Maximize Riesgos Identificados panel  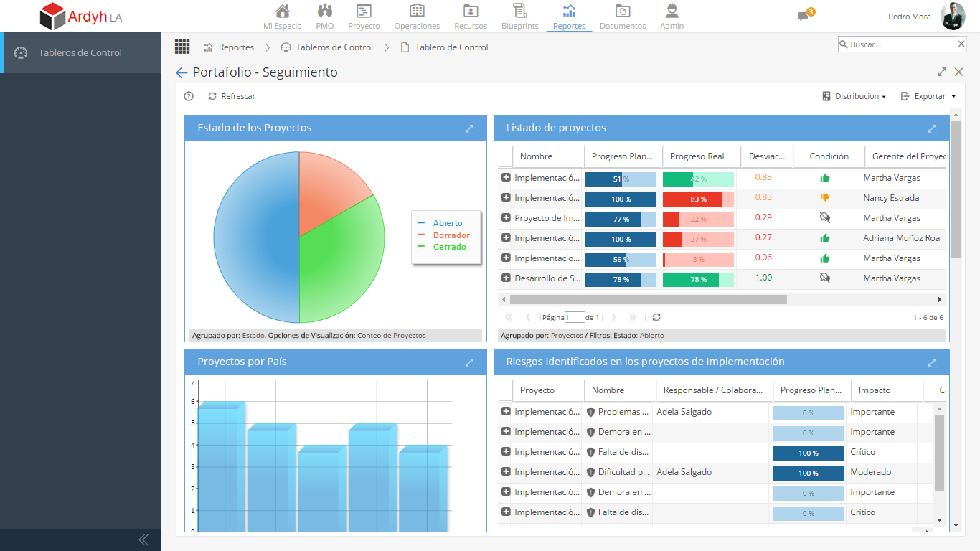(x=932, y=362)
